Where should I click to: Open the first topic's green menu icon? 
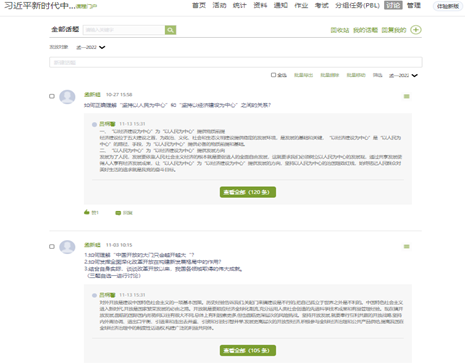(x=406, y=96)
